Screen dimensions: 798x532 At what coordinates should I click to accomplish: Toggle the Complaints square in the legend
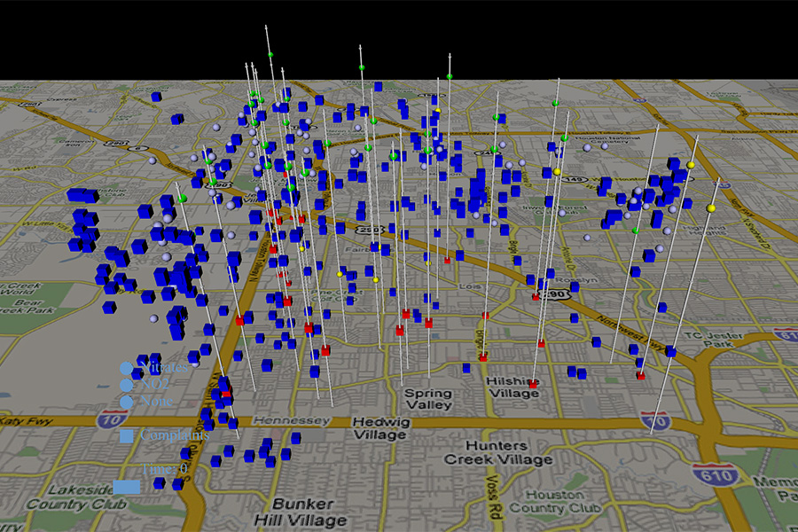[126, 435]
